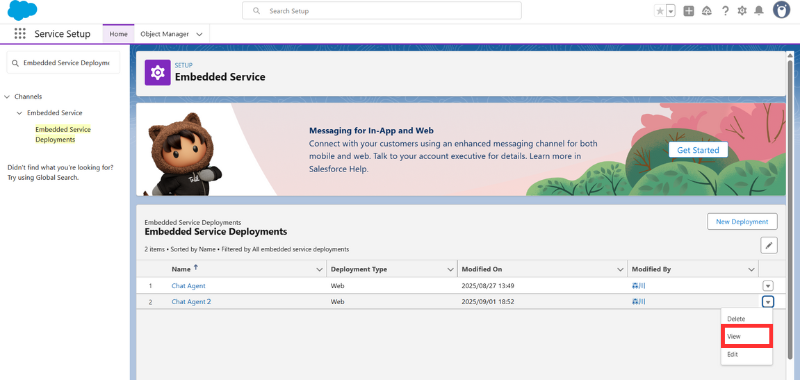This screenshot has height=380, width=800.
Task: Collapse the Embedded Service tree node
Action: coord(19,113)
